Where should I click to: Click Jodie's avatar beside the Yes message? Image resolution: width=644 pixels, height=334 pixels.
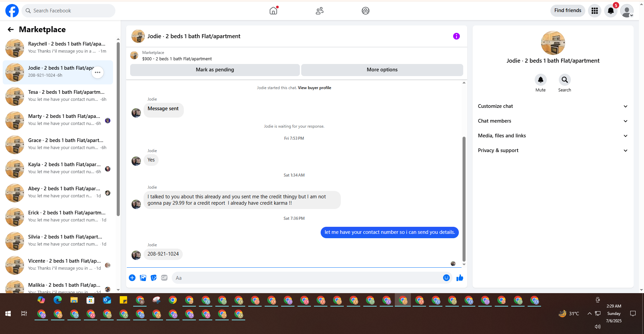click(x=136, y=161)
